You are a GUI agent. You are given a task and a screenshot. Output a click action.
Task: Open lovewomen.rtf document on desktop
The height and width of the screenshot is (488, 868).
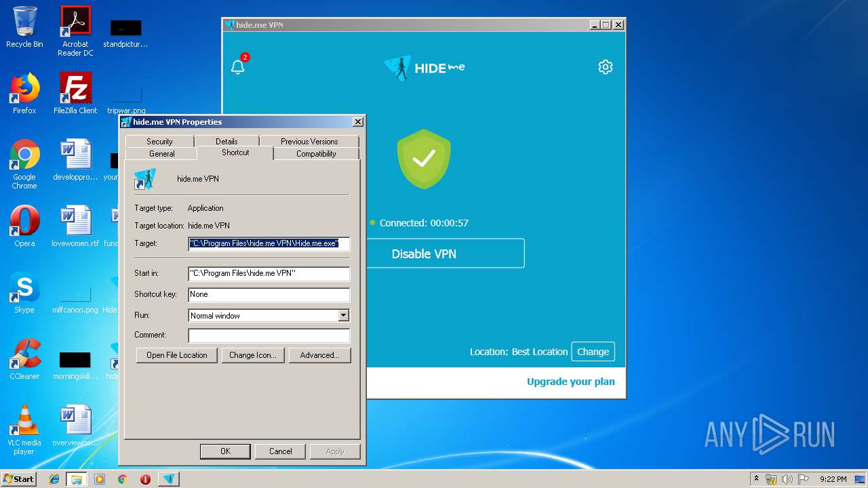pos(75,226)
